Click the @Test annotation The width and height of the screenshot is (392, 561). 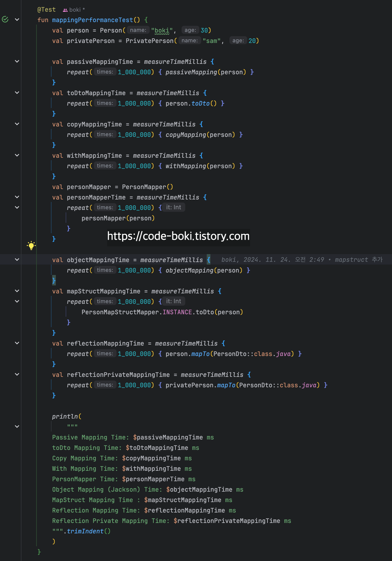[47, 10]
